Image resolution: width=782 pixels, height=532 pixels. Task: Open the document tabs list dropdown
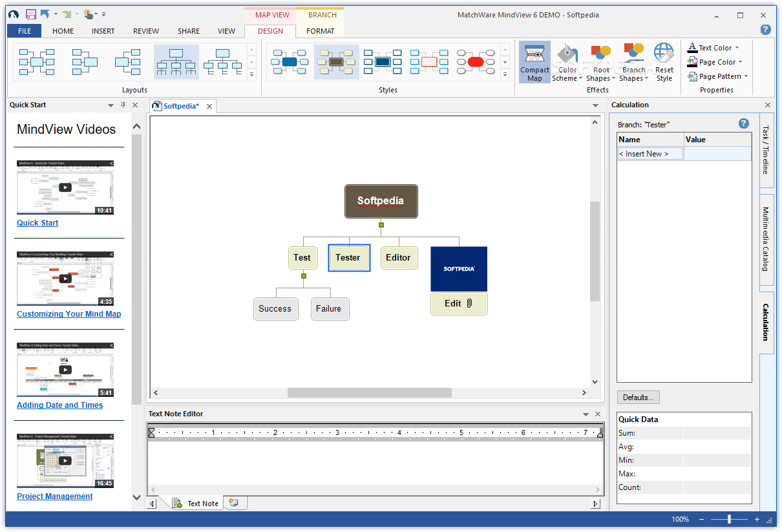(x=596, y=106)
